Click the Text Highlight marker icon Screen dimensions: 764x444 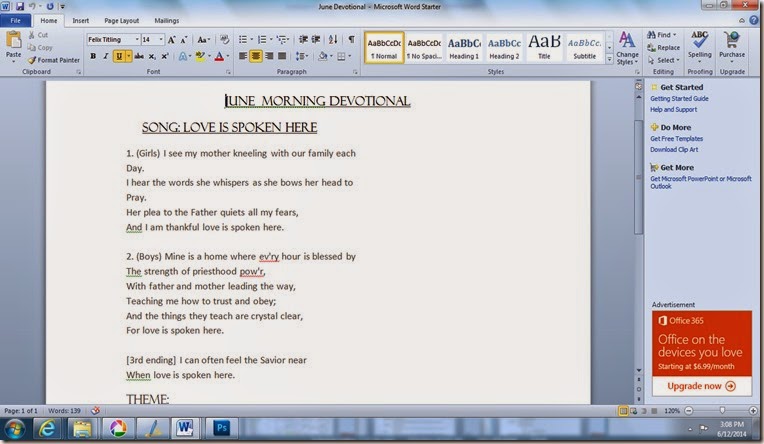200,57
